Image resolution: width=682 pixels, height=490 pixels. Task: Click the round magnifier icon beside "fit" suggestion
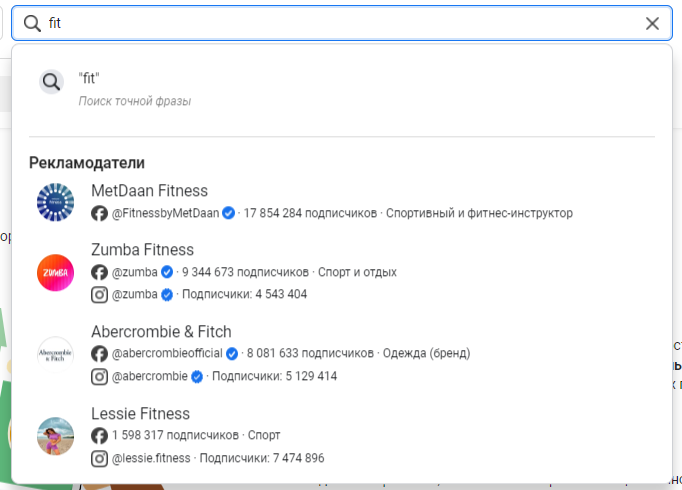[x=52, y=82]
